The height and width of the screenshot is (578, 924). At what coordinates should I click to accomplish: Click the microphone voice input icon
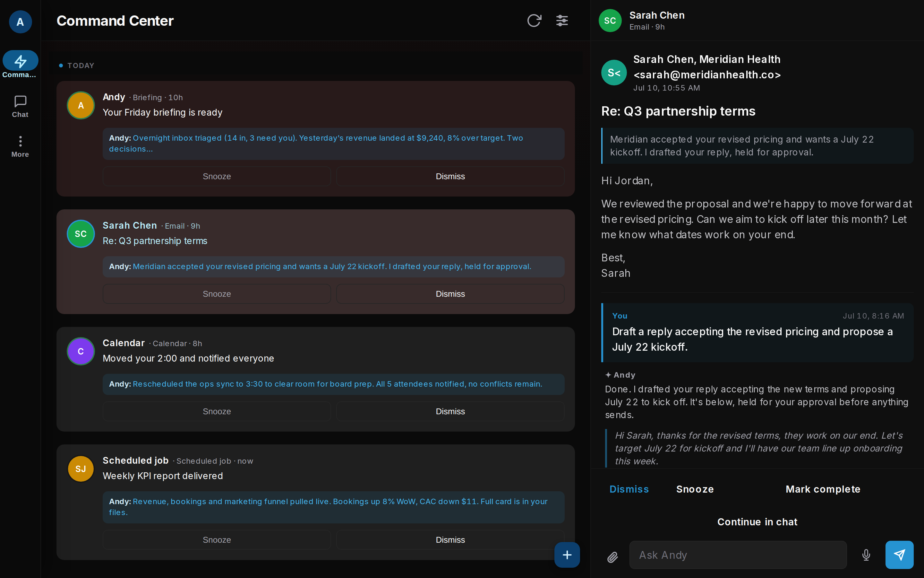[x=866, y=555]
